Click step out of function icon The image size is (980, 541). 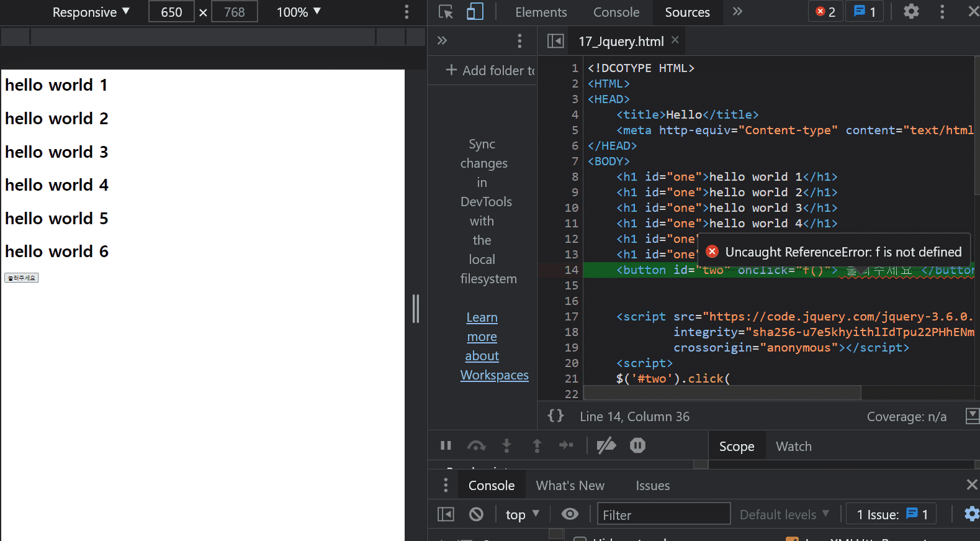point(537,445)
